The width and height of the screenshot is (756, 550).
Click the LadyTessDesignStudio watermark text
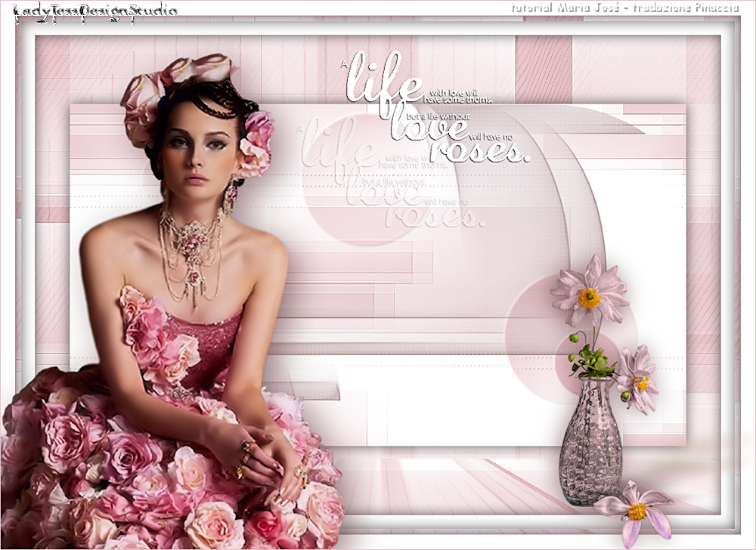95,11
